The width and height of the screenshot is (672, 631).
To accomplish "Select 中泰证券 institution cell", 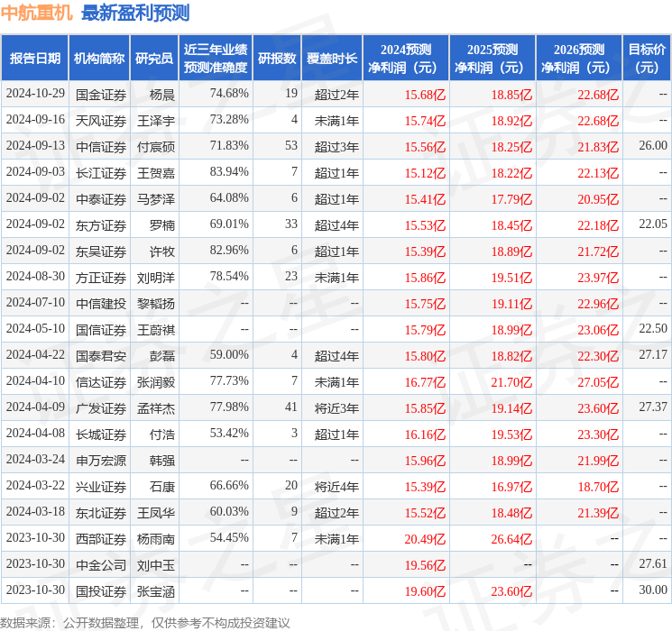I will coord(101,199).
